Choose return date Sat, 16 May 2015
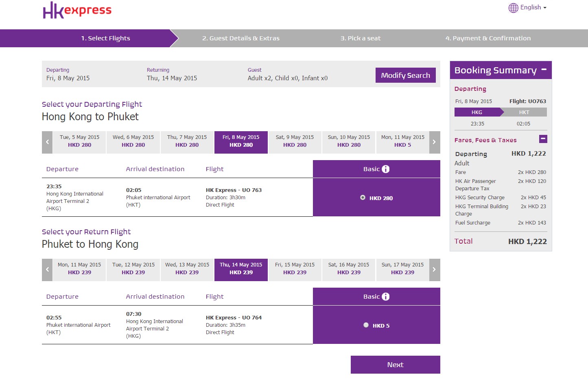This screenshot has width=588, height=383. (349, 270)
